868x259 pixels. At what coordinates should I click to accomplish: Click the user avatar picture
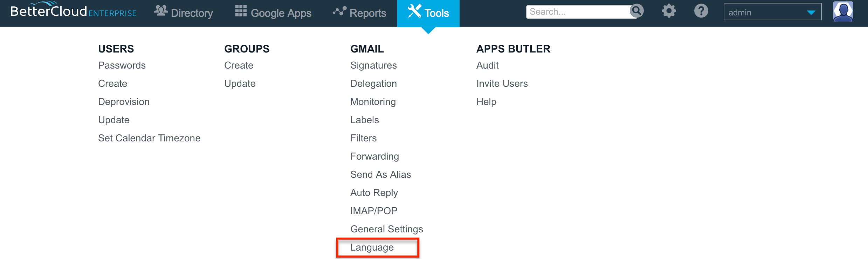pyautogui.click(x=843, y=12)
